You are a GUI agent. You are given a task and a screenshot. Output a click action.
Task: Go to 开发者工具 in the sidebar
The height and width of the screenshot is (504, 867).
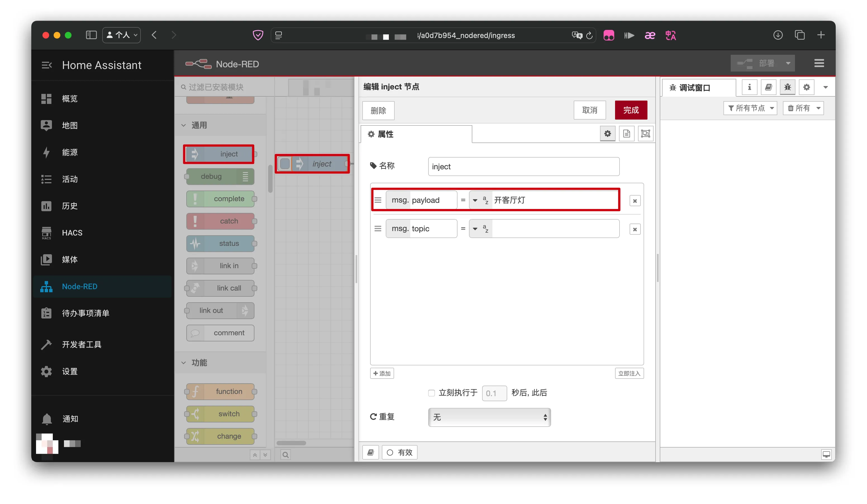point(82,345)
